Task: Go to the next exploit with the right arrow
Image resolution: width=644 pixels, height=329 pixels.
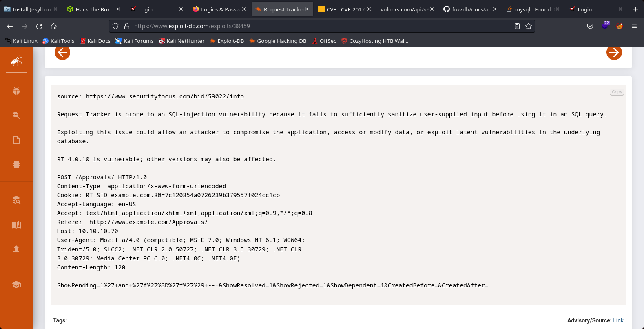Action: 614,52
